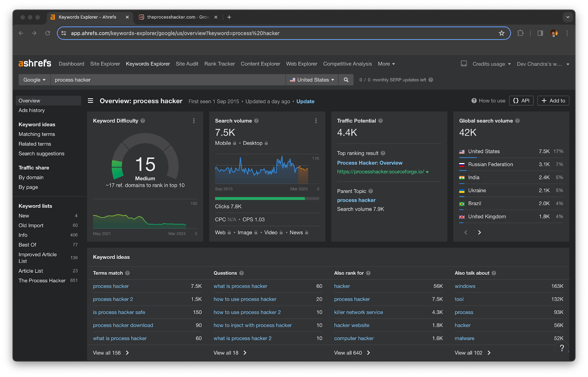Click help icon next to Search volume

[257, 121]
